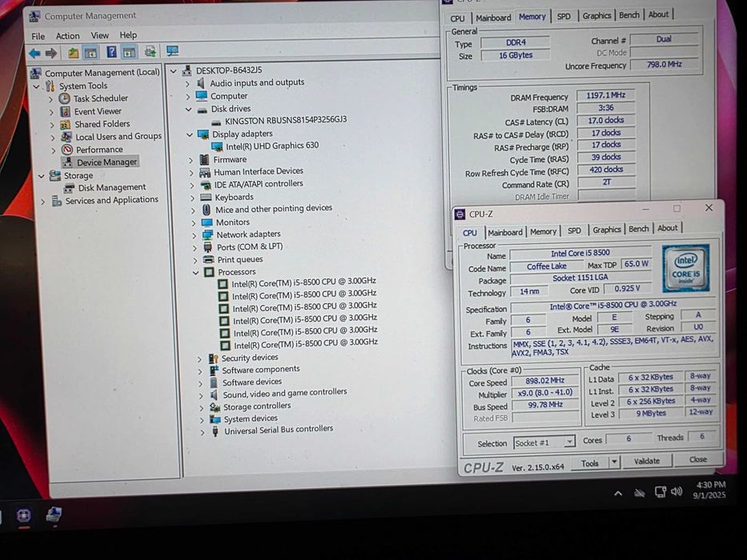Viewport: 747px width, 560px height.
Task: Expand Universal Serial Bus controllers category
Action: pos(203,432)
